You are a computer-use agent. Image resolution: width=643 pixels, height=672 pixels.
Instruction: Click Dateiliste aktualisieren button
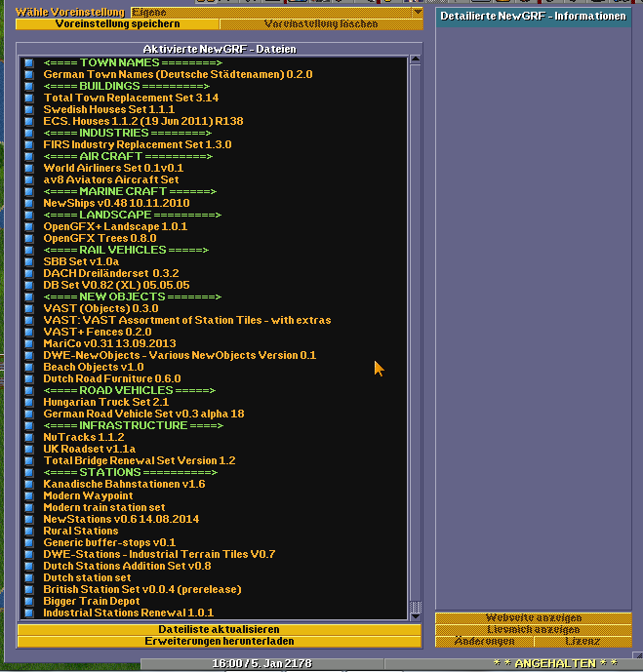(x=220, y=629)
